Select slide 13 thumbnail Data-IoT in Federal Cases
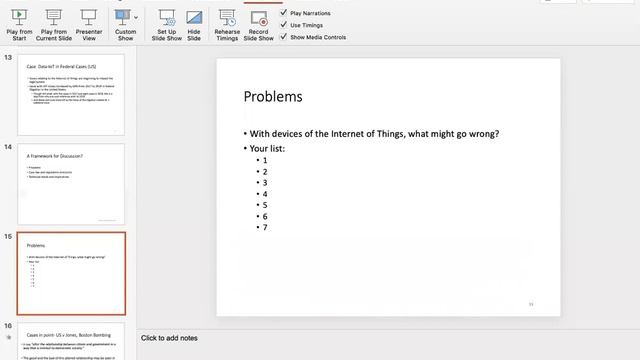The width and height of the screenshot is (640, 360). point(71,95)
